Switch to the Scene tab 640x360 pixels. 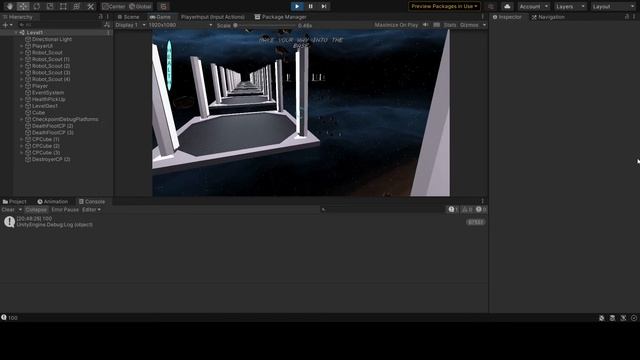pyautogui.click(x=128, y=17)
